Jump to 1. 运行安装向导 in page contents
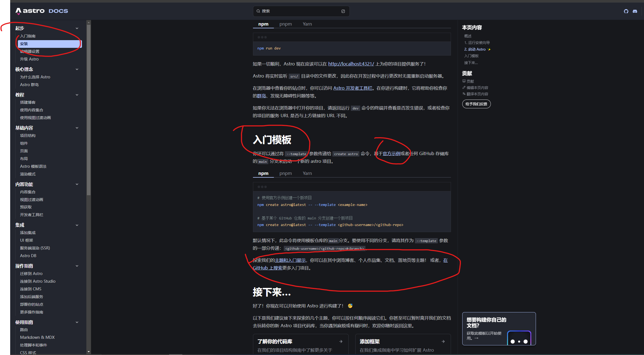This screenshot has width=644, height=355. (477, 43)
